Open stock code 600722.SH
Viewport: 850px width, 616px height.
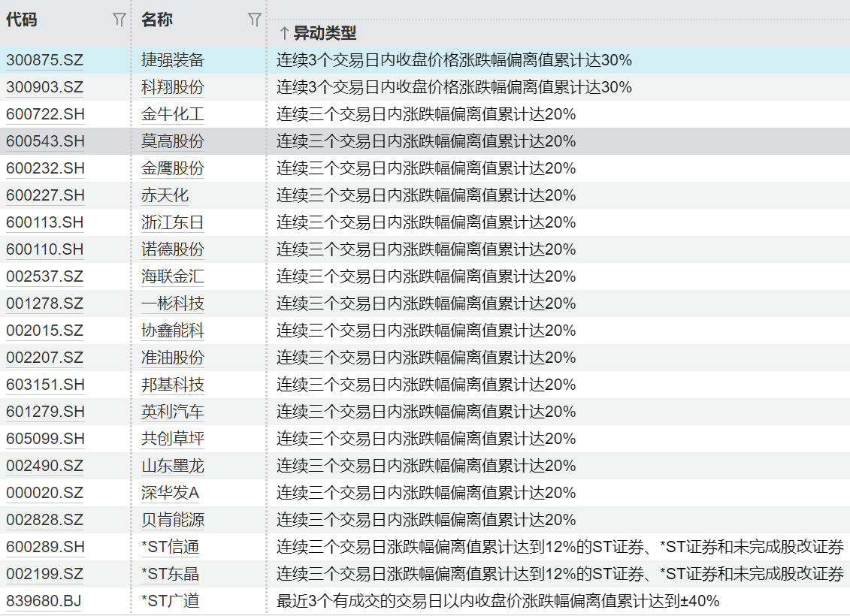(x=46, y=114)
